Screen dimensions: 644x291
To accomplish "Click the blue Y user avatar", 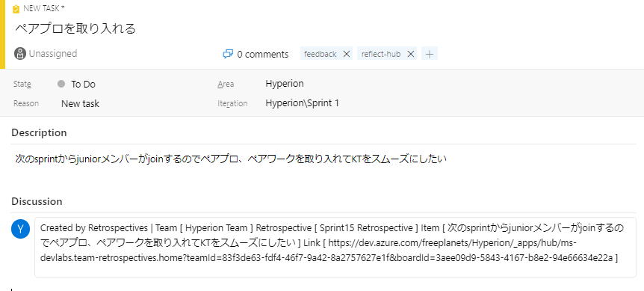I will 20,229.
